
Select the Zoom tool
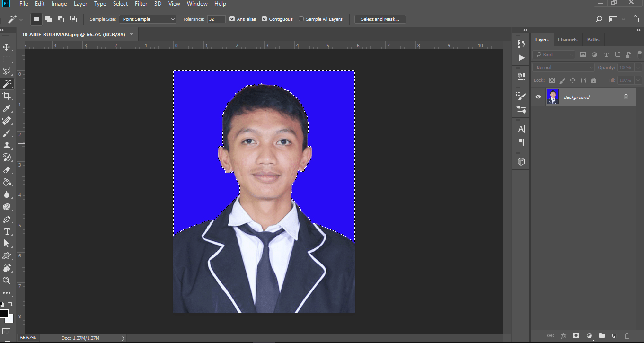click(7, 281)
